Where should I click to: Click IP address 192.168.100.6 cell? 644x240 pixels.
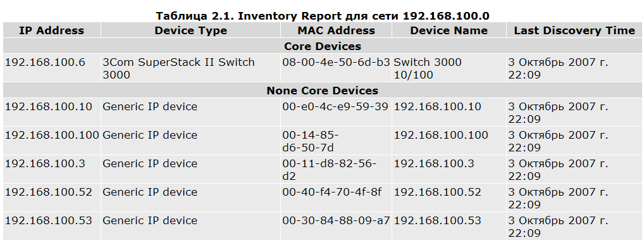(x=45, y=63)
